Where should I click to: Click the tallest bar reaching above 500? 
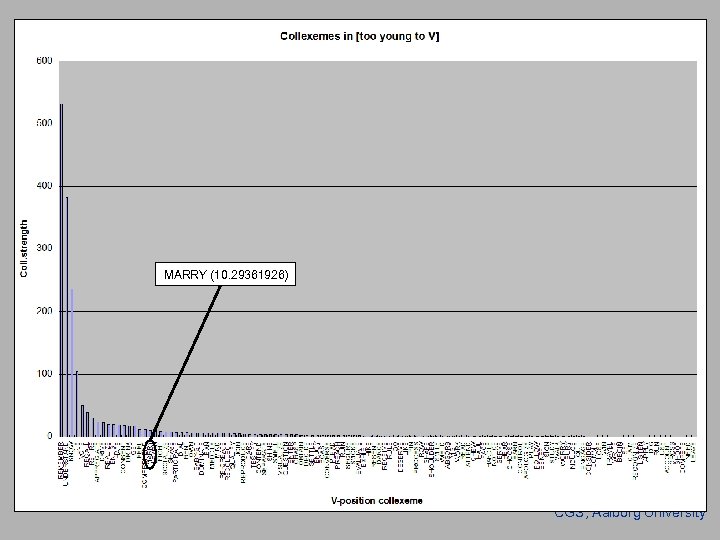click(x=62, y=270)
